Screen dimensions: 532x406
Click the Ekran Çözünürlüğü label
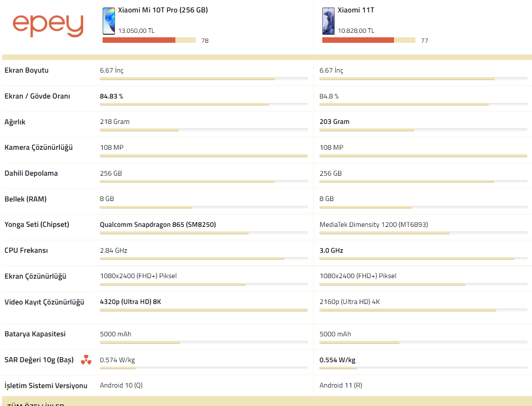(35, 276)
